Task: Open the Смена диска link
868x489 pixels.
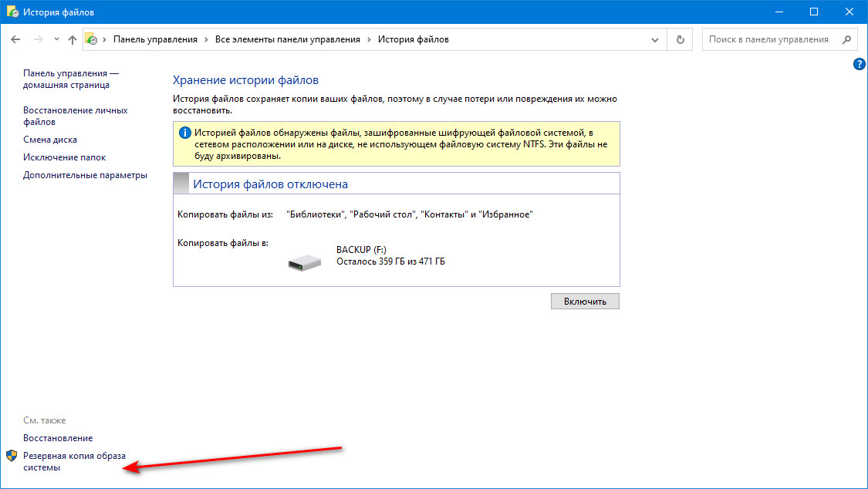Action: pyautogui.click(x=50, y=140)
